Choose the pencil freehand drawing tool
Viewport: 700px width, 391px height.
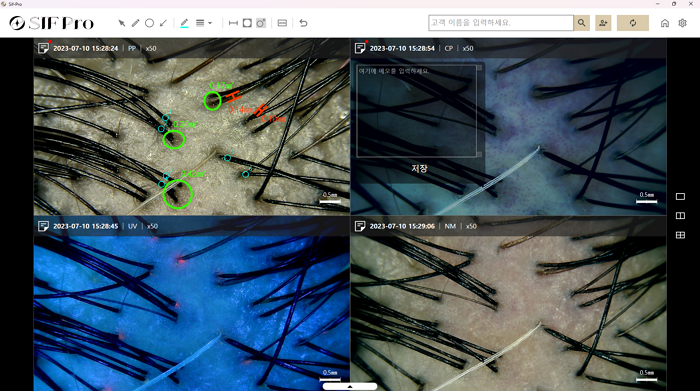coord(135,23)
